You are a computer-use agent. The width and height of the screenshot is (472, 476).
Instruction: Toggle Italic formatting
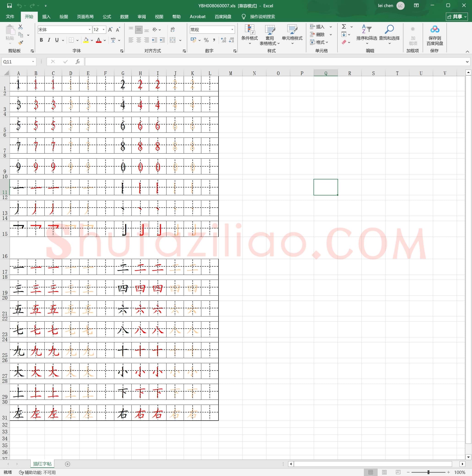49,40
